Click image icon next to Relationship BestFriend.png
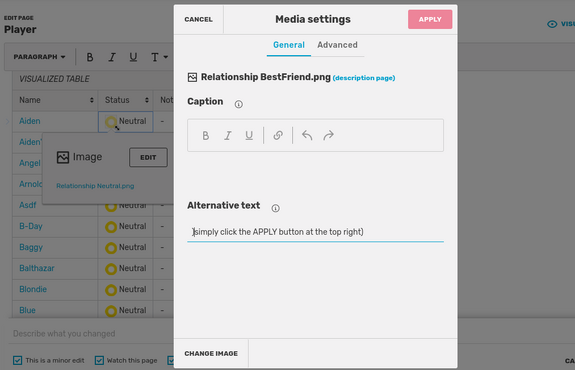 (x=192, y=77)
